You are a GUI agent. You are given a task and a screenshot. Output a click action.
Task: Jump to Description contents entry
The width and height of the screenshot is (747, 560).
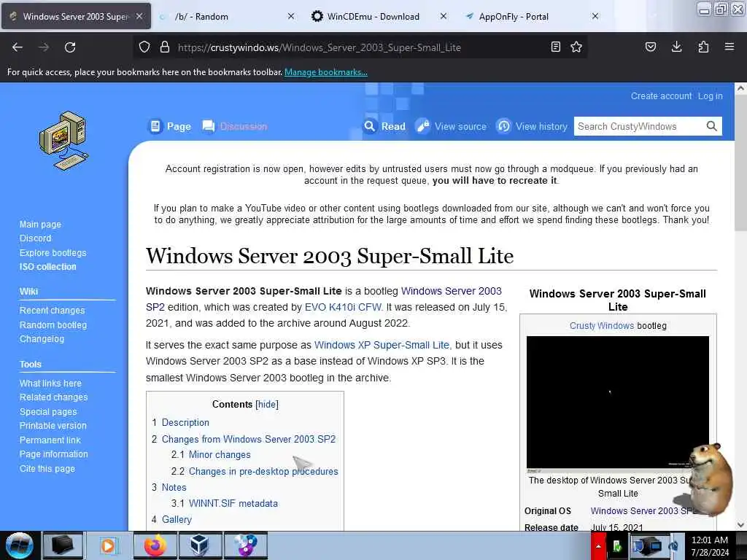185,422
